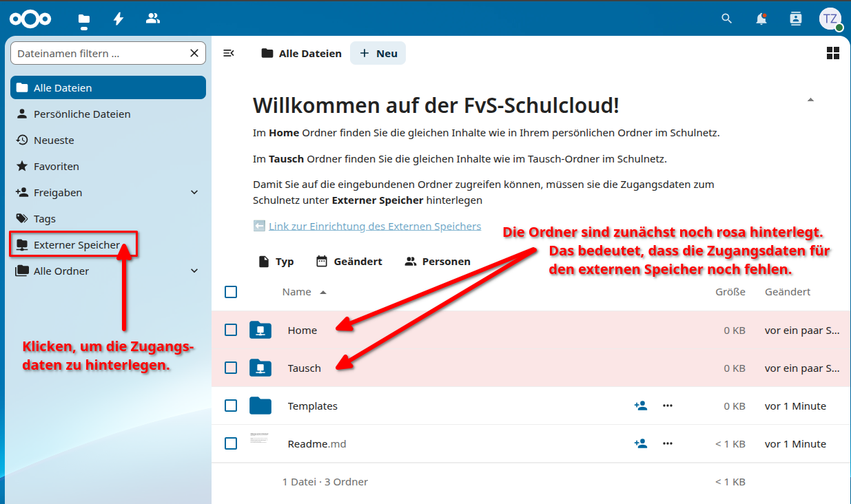
Task: Select all files using the header checkbox
Action: (x=231, y=292)
